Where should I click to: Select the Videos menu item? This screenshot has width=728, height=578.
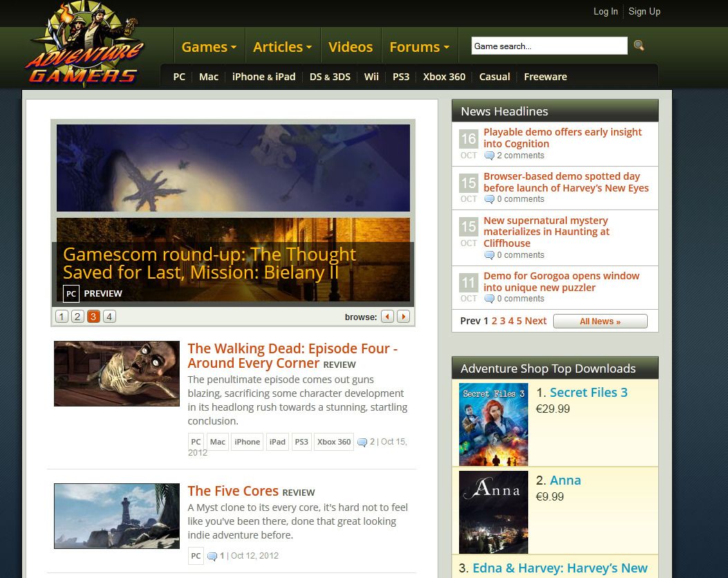(x=351, y=46)
